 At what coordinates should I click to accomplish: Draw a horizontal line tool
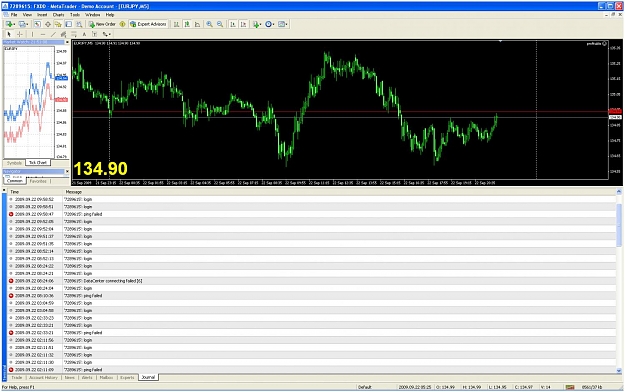pos(43,34)
